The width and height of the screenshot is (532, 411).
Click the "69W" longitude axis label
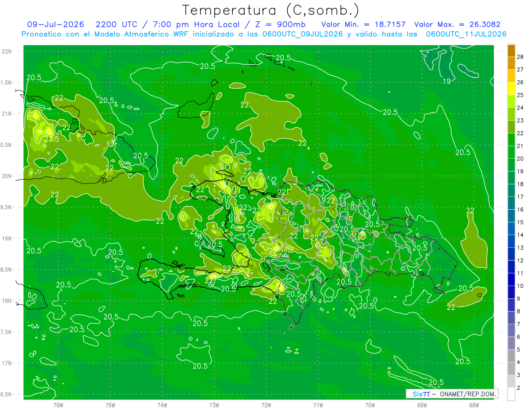(x=422, y=405)
